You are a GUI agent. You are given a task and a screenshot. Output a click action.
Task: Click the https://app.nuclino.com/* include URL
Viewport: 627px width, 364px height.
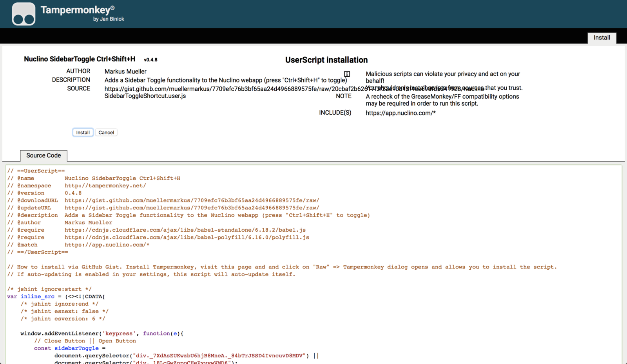(x=400, y=113)
